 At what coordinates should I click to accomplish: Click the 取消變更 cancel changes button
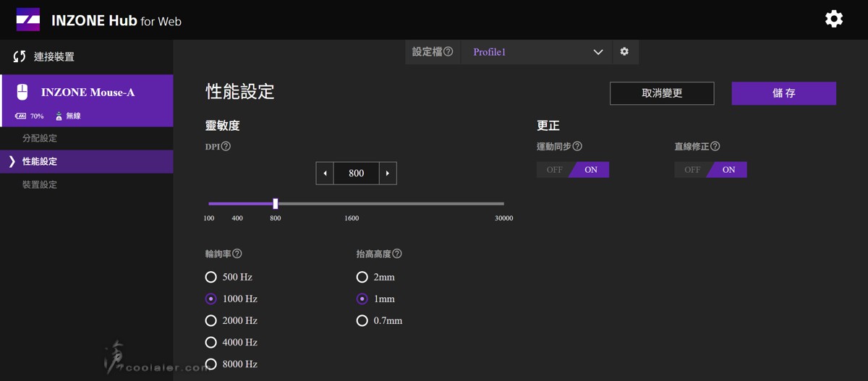point(662,93)
